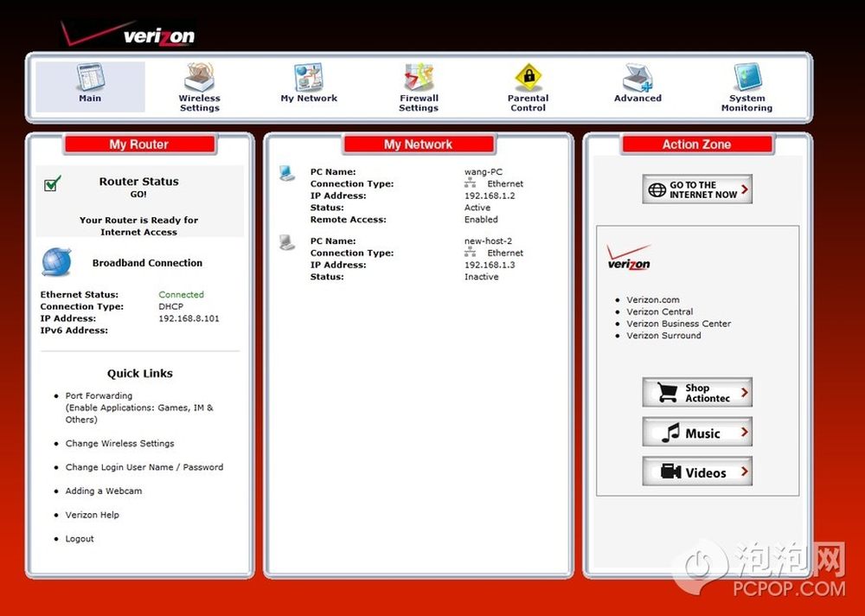865x616 pixels.
Task: Click the IP address 192.168.1.3
Action: coord(490,265)
